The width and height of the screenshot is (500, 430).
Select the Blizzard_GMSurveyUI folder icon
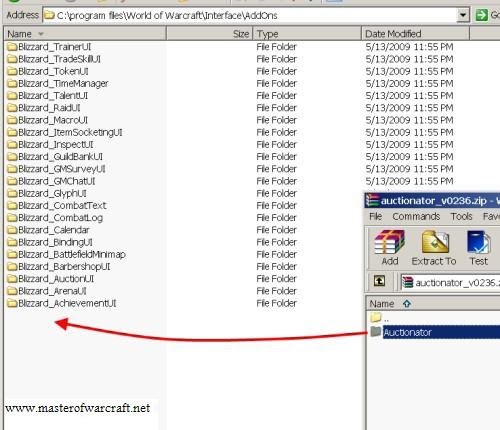click(12, 169)
